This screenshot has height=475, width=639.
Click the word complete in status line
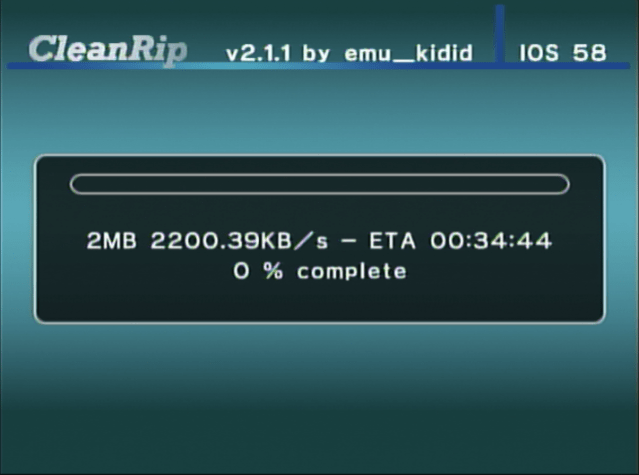click(x=352, y=271)
